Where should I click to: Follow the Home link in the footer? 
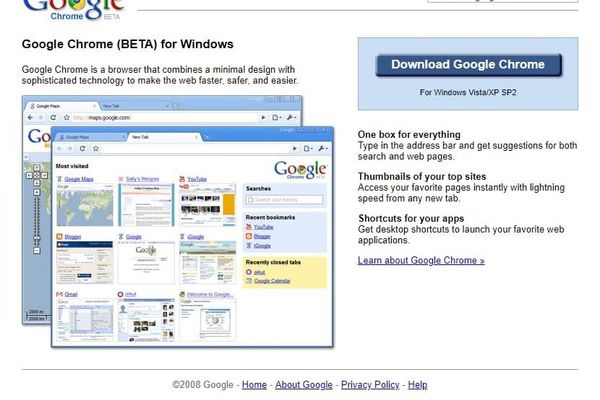pyautogui.click(x=254, y=385)
